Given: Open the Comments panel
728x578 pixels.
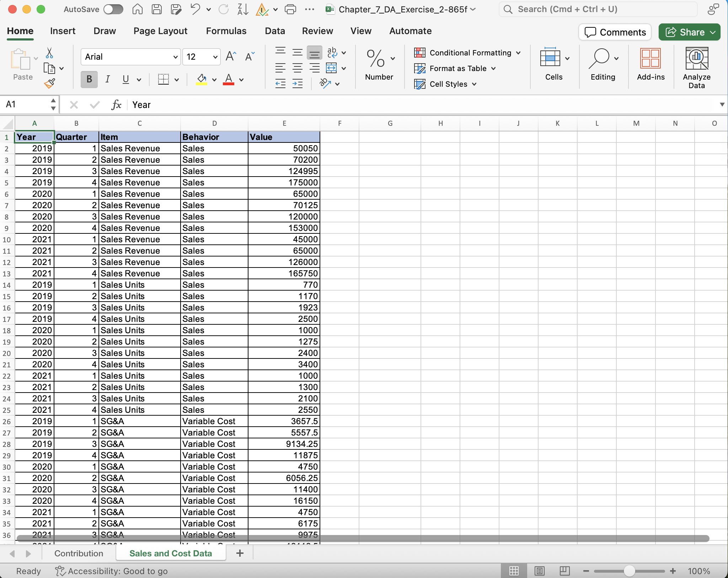Looking at the screenshot, I should click(x=615, y=32).
